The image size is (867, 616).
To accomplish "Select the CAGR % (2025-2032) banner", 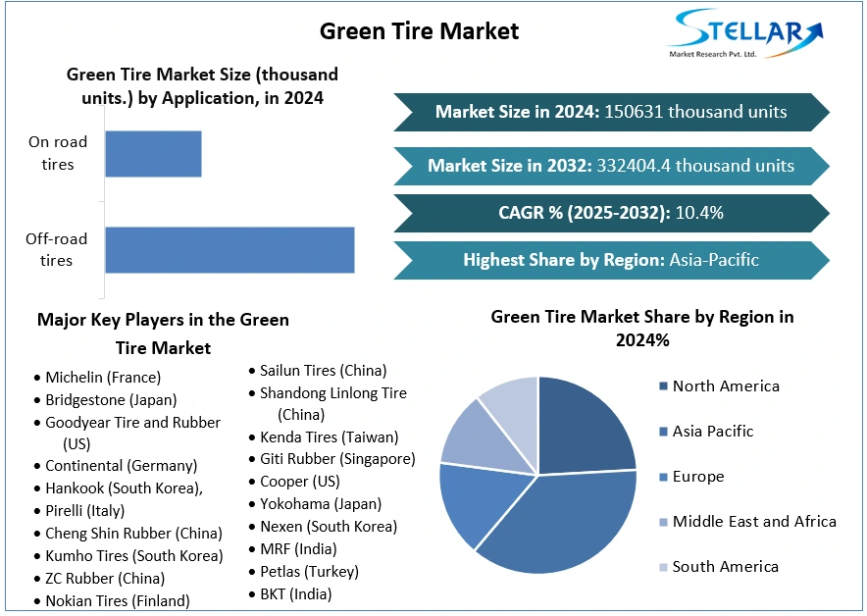I will tap(611, 213).
